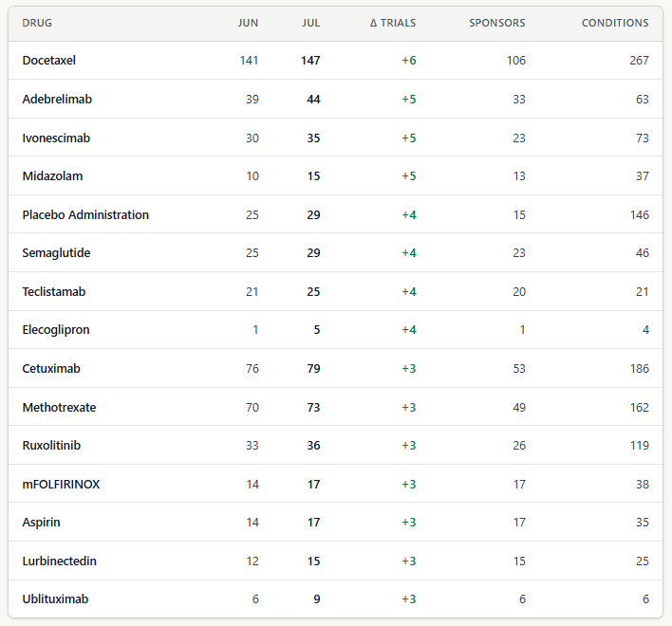This screenshot has width=672, height=626.
Task: Click the Δ TRIALS column header
Action: tap(393, 23)
